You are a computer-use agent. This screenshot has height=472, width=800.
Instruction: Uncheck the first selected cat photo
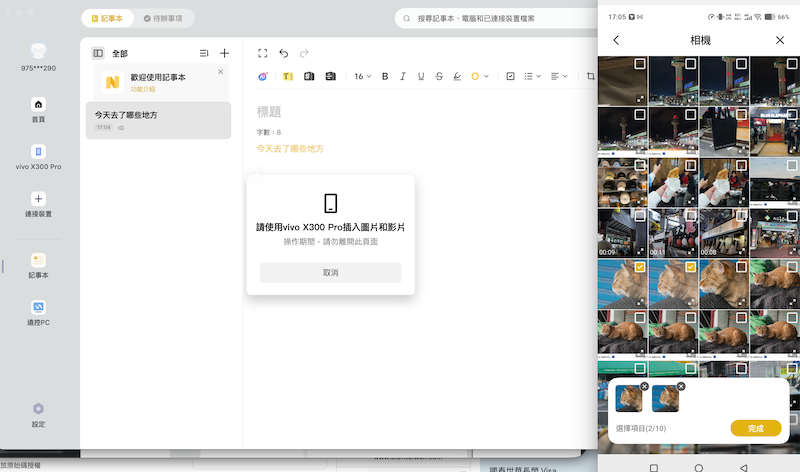(x=640, y=267)
